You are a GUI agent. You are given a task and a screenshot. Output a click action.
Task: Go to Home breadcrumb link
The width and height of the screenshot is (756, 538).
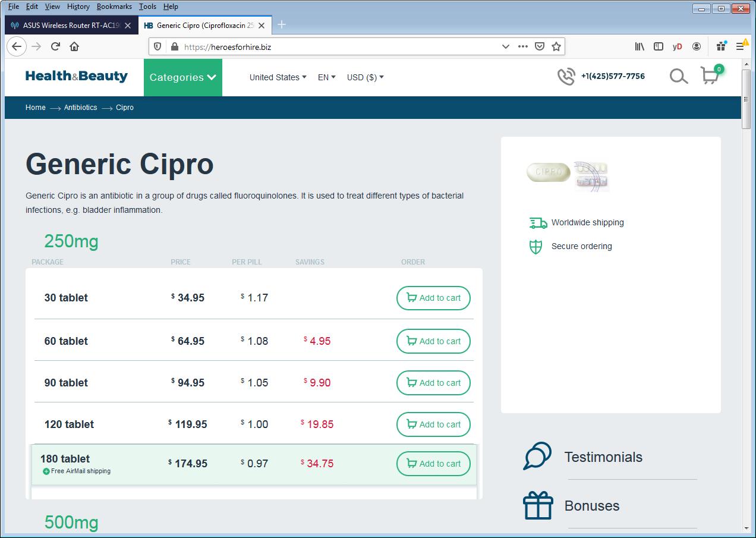[x=36, y=108]
